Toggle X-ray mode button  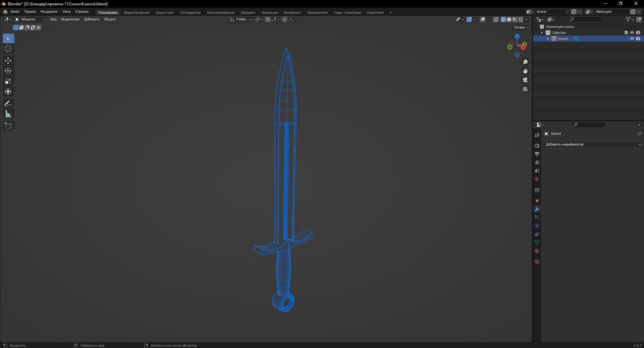tap(496, 19)
